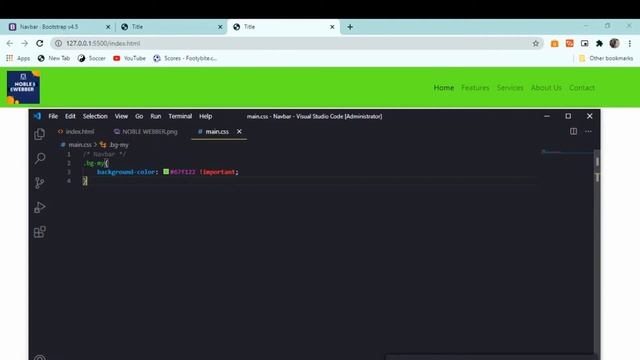The height and width of the screenshot is (360, 640).
Task: Open the Go menu
Action: [139, 116]
